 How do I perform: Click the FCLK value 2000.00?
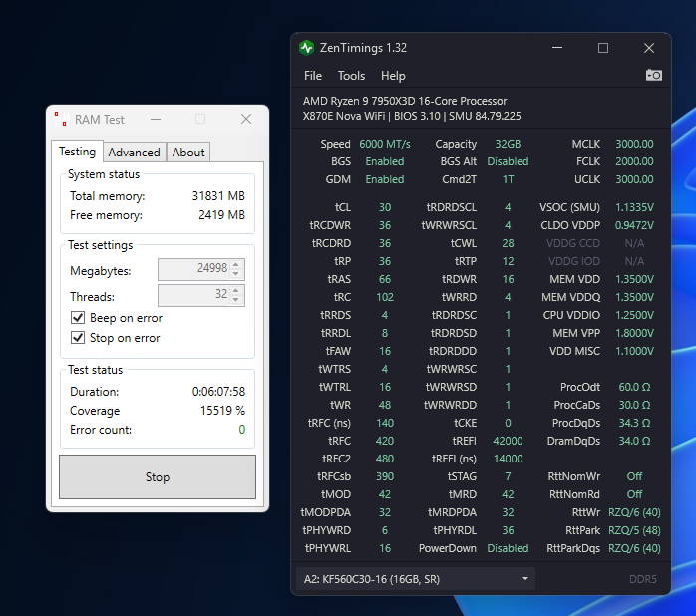[x=634, y=161]
